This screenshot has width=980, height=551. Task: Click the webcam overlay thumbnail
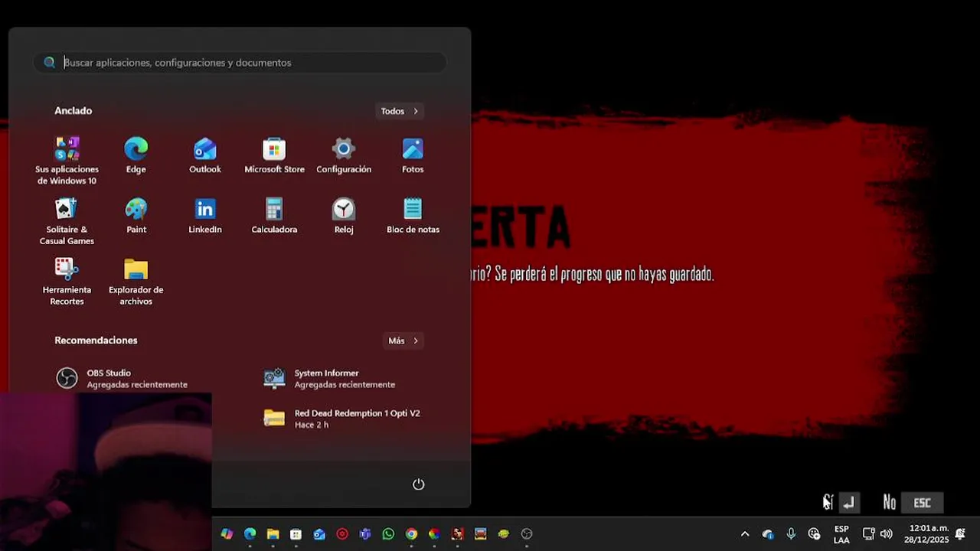pos(106,472)
